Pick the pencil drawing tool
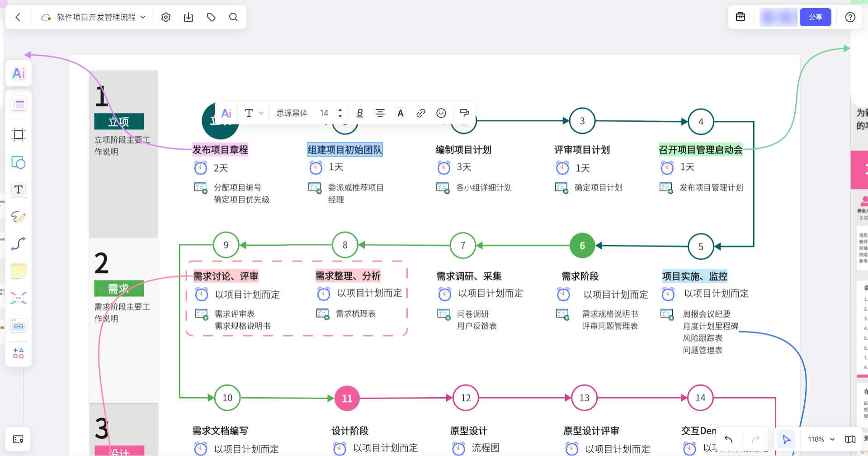Viewport: 868px width, 456px height. (x=18, y=217)
